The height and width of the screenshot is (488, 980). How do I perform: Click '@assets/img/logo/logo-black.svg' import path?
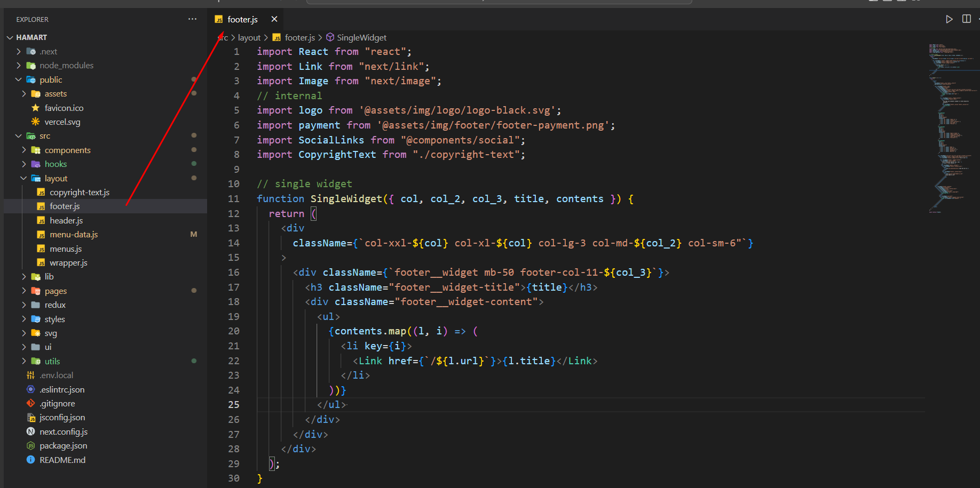pos(460,110)
